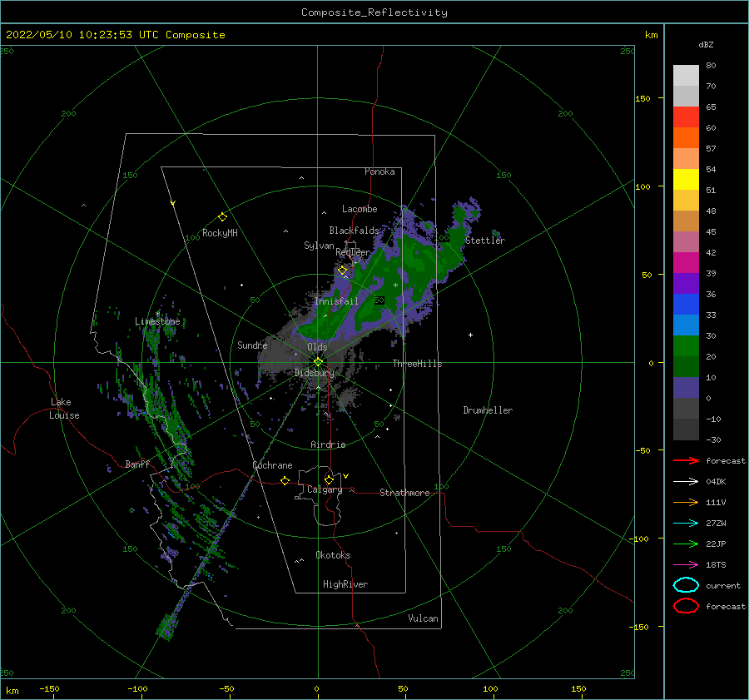Click the white 04DK arrow icon

(x=686, y=482)
